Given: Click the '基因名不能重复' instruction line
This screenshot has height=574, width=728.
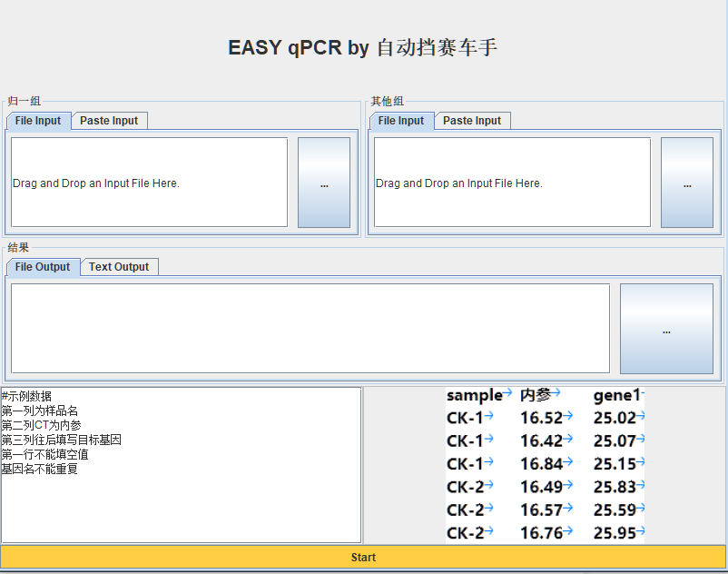Looking at the screenshot, I should click(40, 469).
